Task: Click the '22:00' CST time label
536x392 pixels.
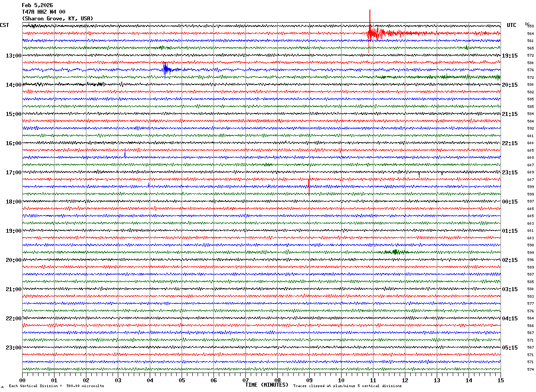Action: click(14, 319)
